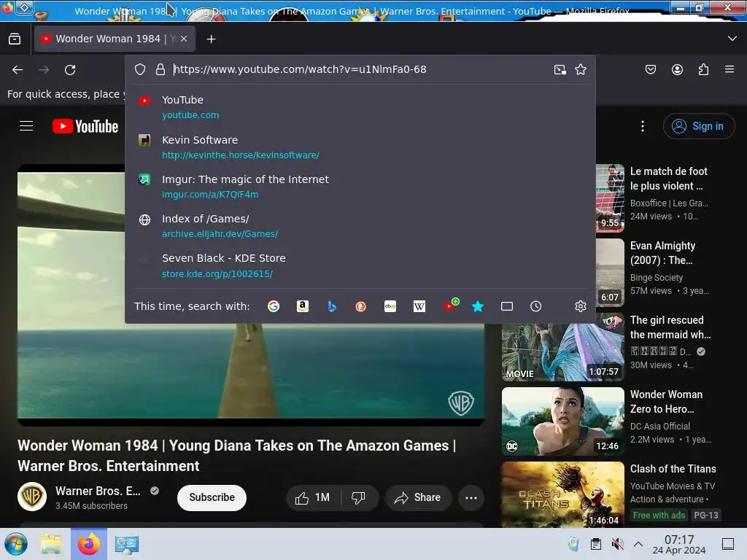Go back to previous page
The width and height of the screenshot is (747, 560).
18,70
